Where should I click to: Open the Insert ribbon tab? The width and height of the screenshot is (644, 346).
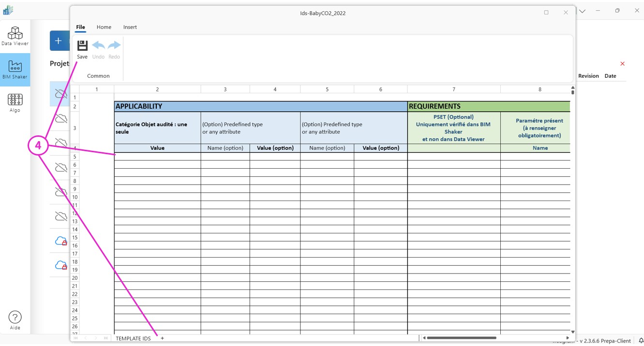click(130, 27)
